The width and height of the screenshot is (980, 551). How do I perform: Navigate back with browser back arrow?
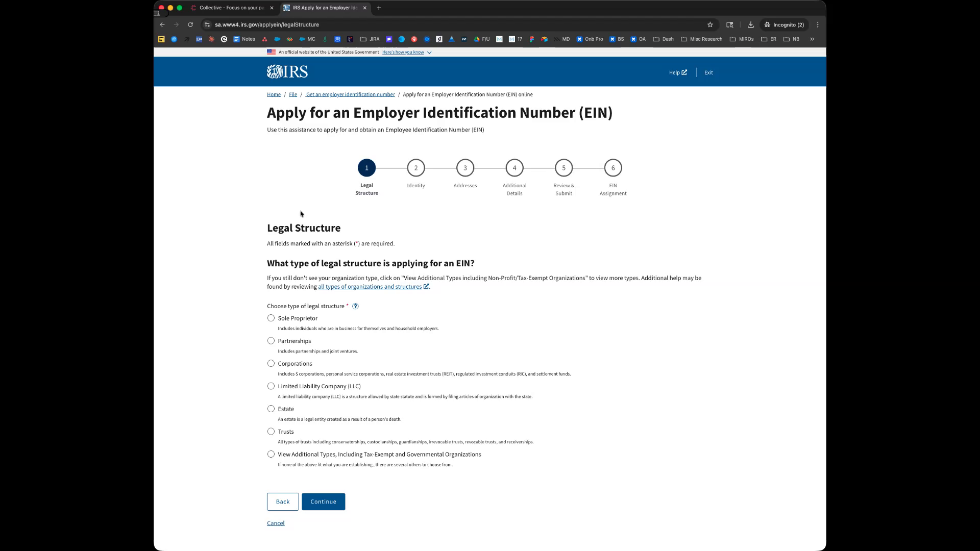(x=162, y=24)
